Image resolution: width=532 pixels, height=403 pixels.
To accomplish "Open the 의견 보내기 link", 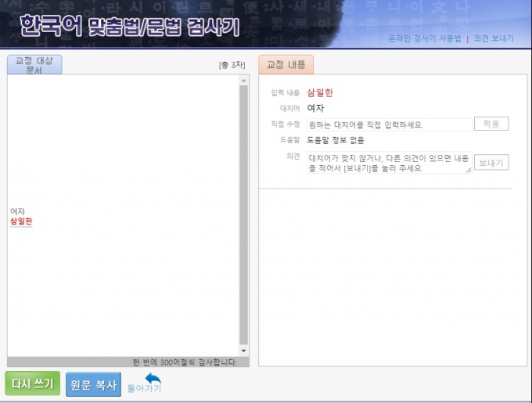I will point(494,38).
